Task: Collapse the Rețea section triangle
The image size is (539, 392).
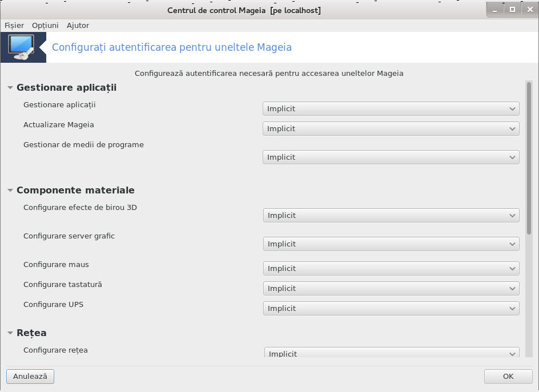Action: [10, 333]
